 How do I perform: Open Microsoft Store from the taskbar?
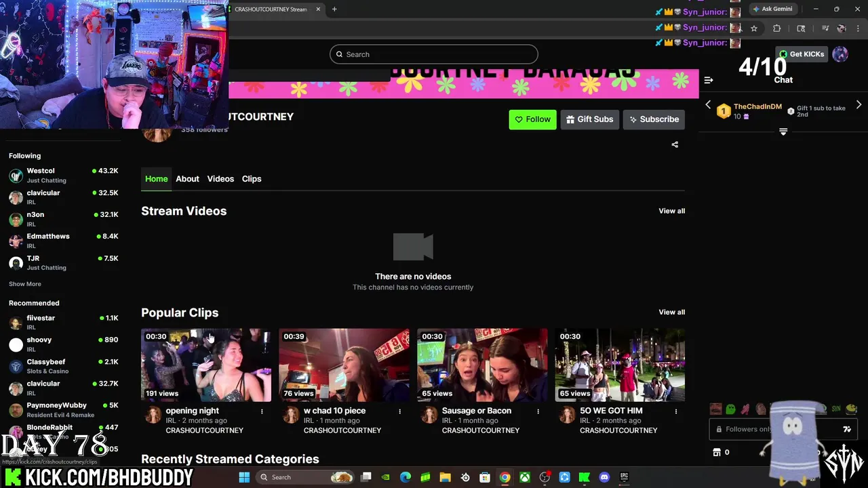[485, 477]
